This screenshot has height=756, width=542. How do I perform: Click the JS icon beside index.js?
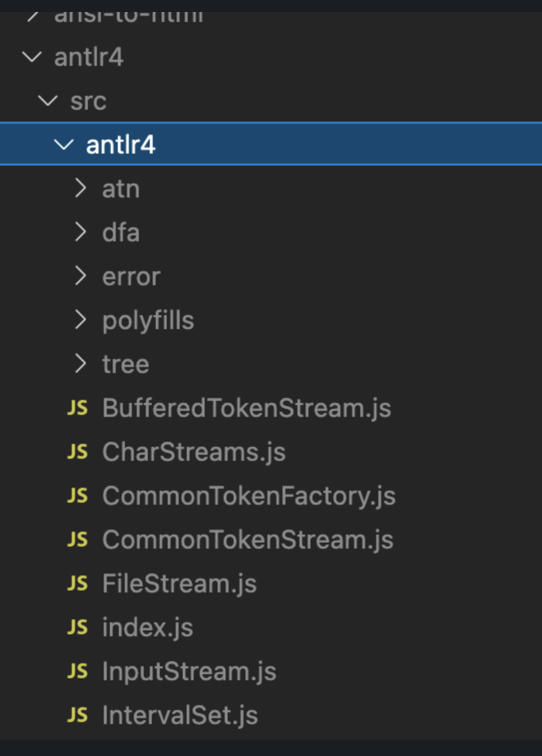(78, 627)
